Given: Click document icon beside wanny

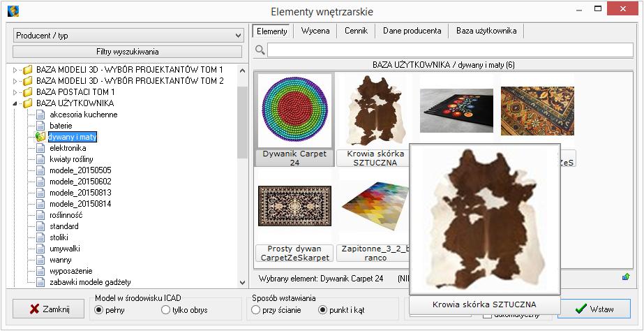Looking at the screenshot, I should click(x=40, y=260).
